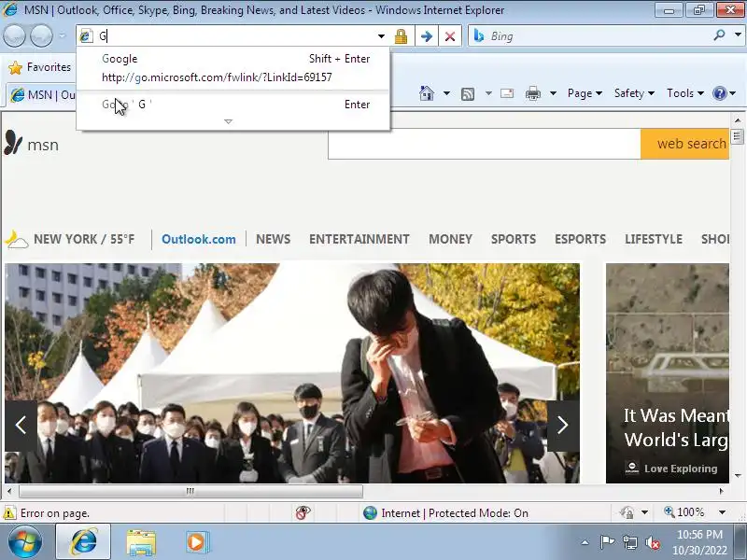Click the zoom level 100% button

click(684, 512)
